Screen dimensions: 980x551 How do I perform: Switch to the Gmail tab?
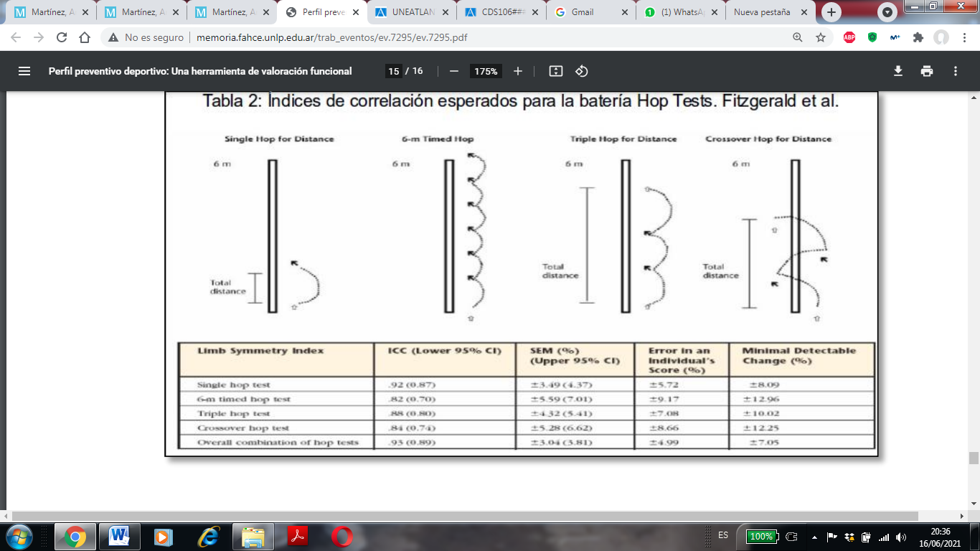592,12
